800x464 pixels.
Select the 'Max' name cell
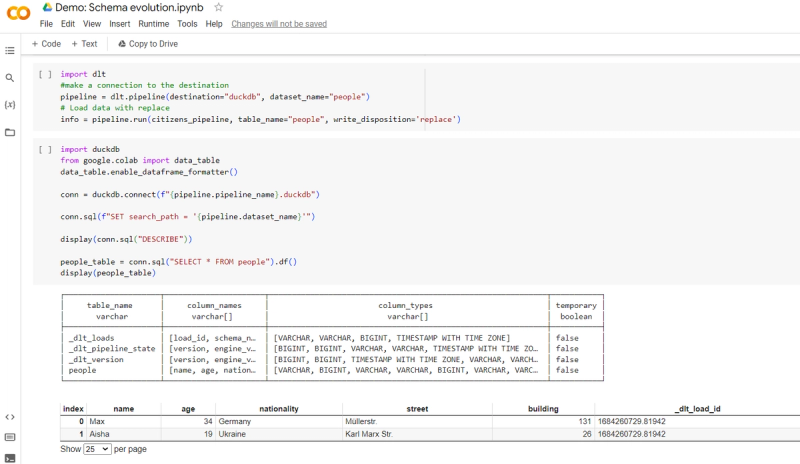point(124,422)
